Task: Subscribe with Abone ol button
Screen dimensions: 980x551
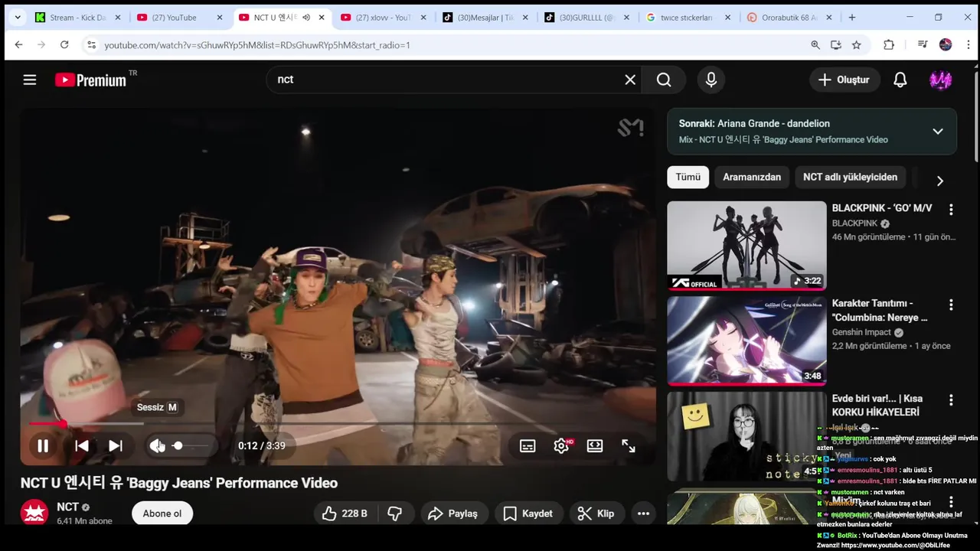Action: pyautogui.click(x=162, y=514)
